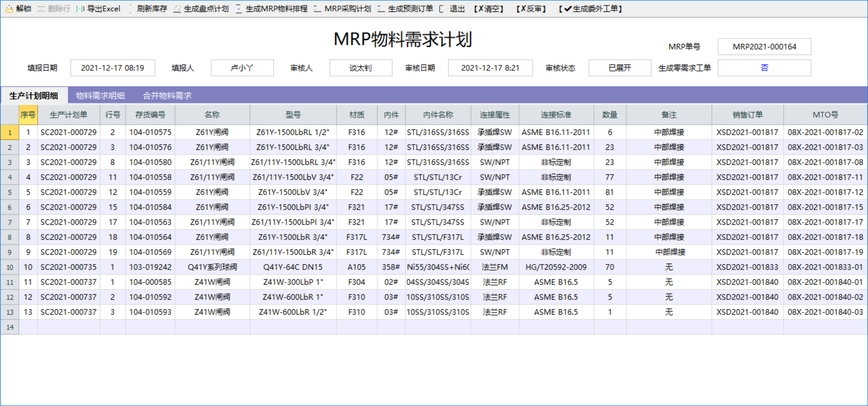Click the 生产计划单 column header

click(68, 115)
